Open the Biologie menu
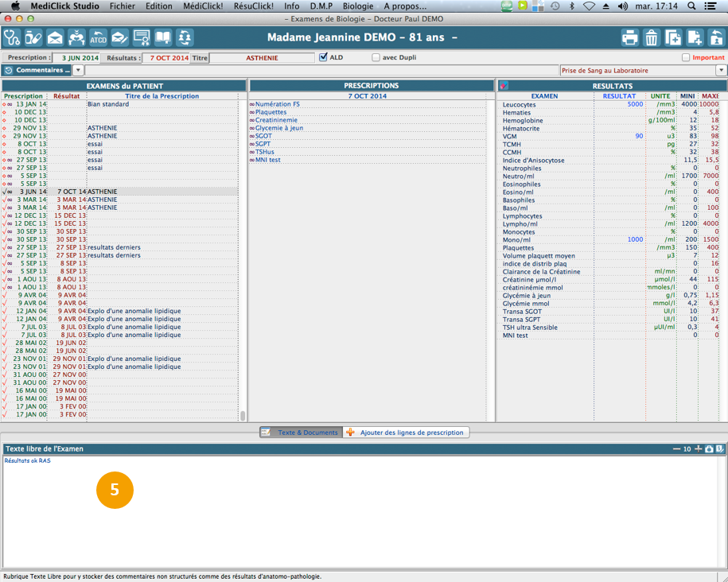 (x=357, y=6)
